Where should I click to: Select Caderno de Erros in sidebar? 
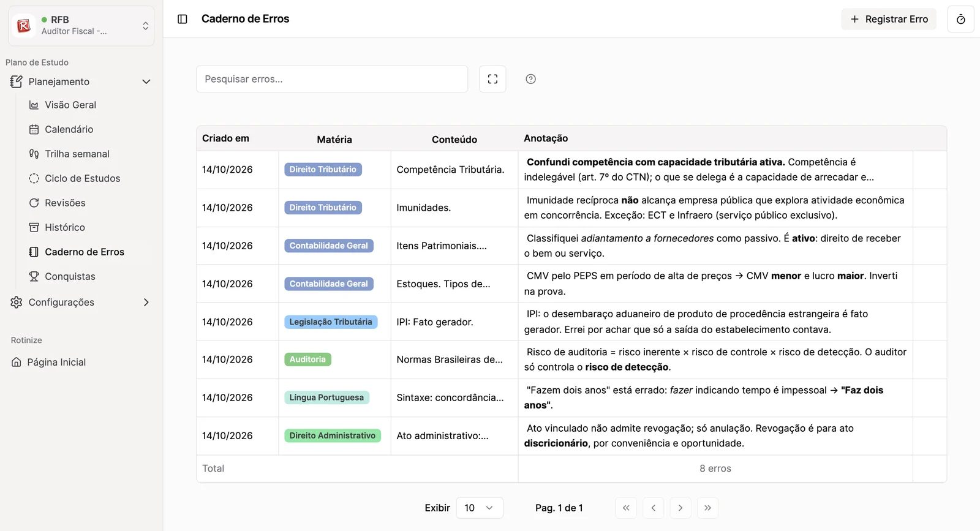86,252
